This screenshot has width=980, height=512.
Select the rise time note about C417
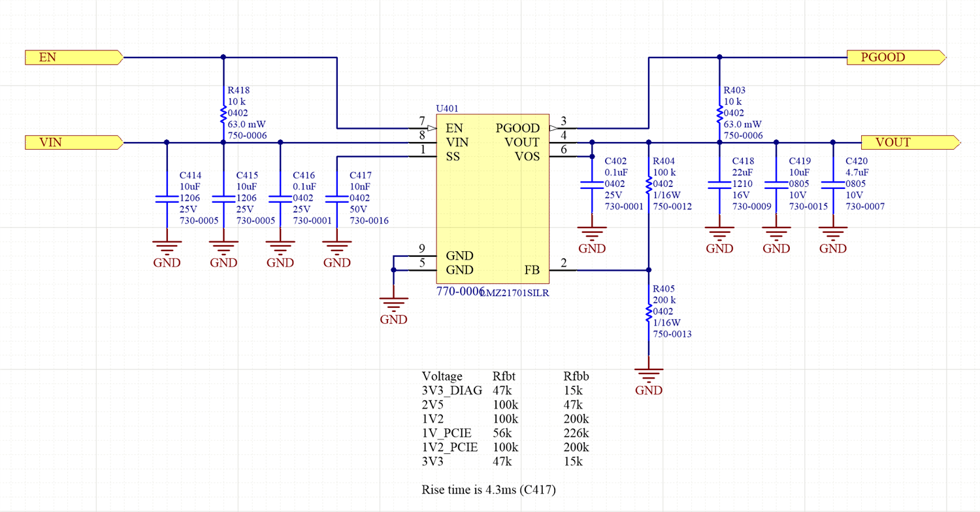coord(489,489)
